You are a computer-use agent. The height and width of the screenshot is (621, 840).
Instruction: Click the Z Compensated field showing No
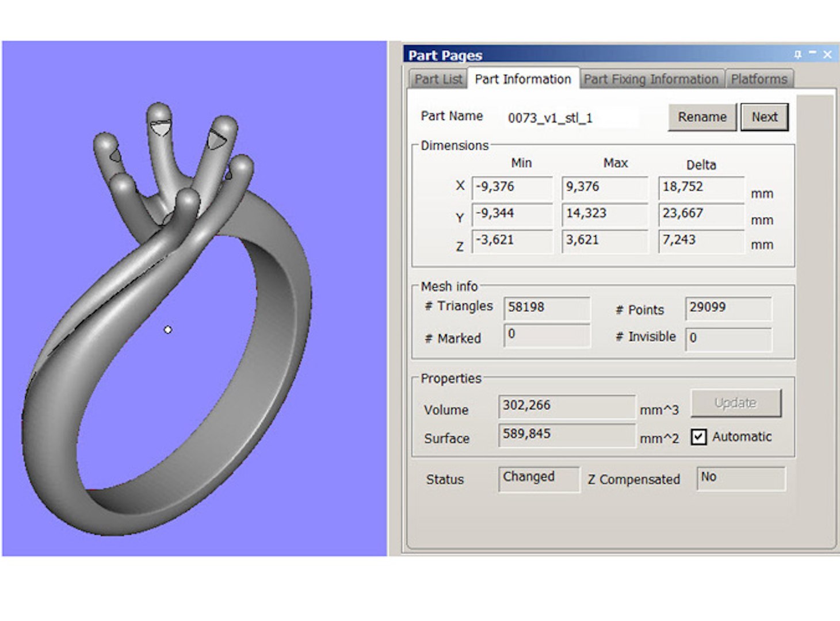(741, 478)
